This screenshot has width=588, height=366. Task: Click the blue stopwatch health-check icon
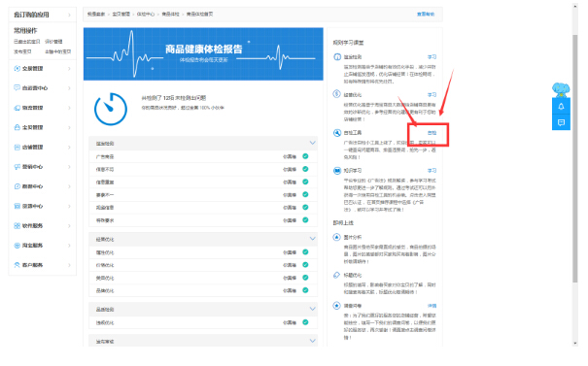[x=111, y=109]
